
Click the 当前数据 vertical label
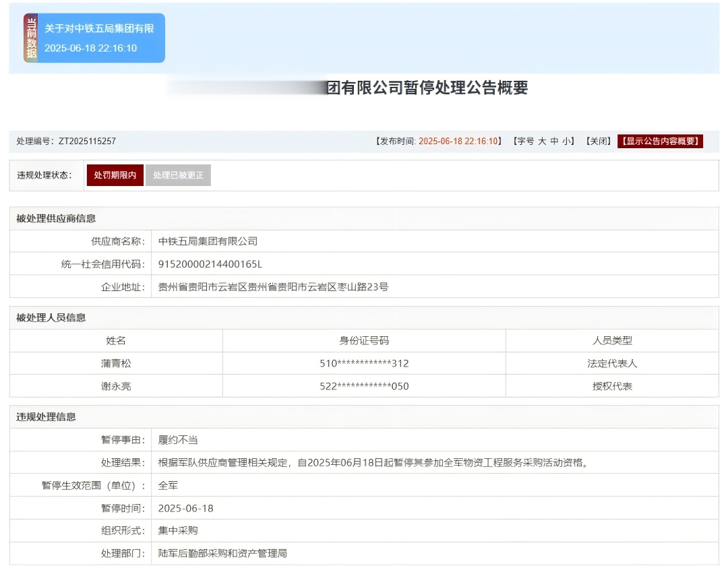[x=31, y=38]
